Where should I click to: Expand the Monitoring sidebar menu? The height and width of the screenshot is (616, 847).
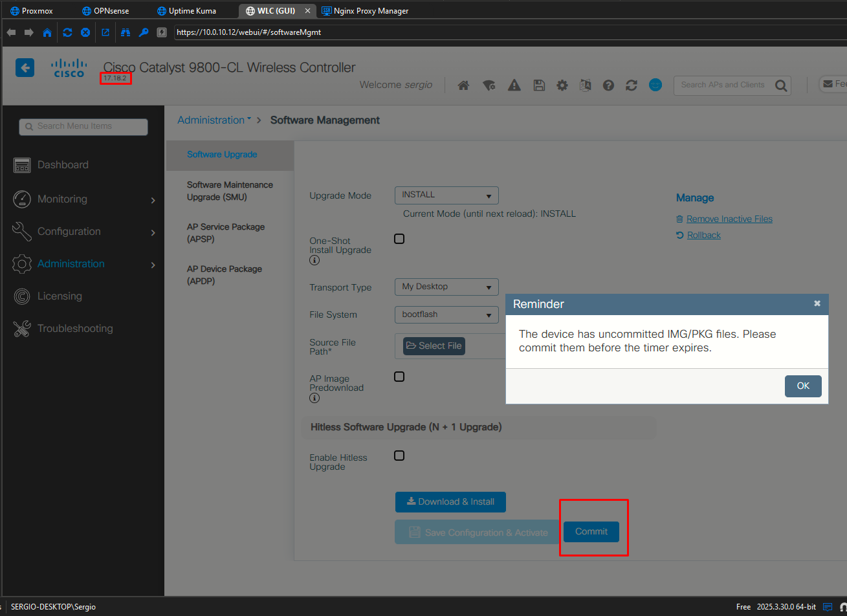(x=84, y=199)
